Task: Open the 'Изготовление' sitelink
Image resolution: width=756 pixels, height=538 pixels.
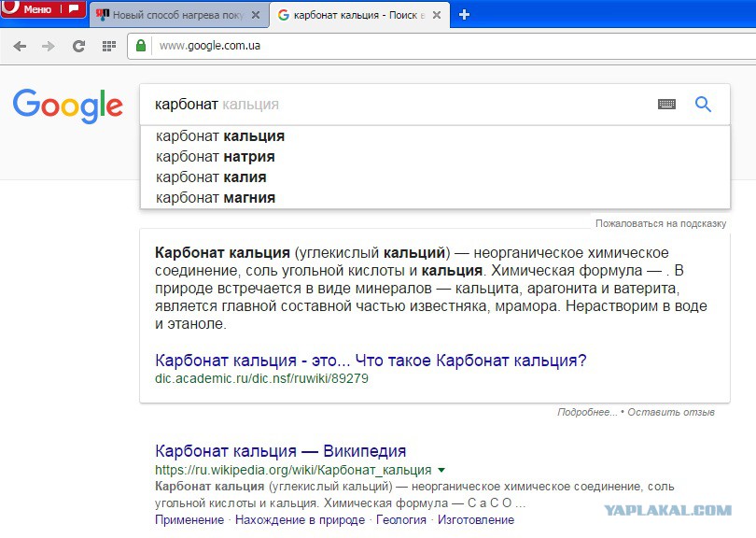Action: click(476, 520)
